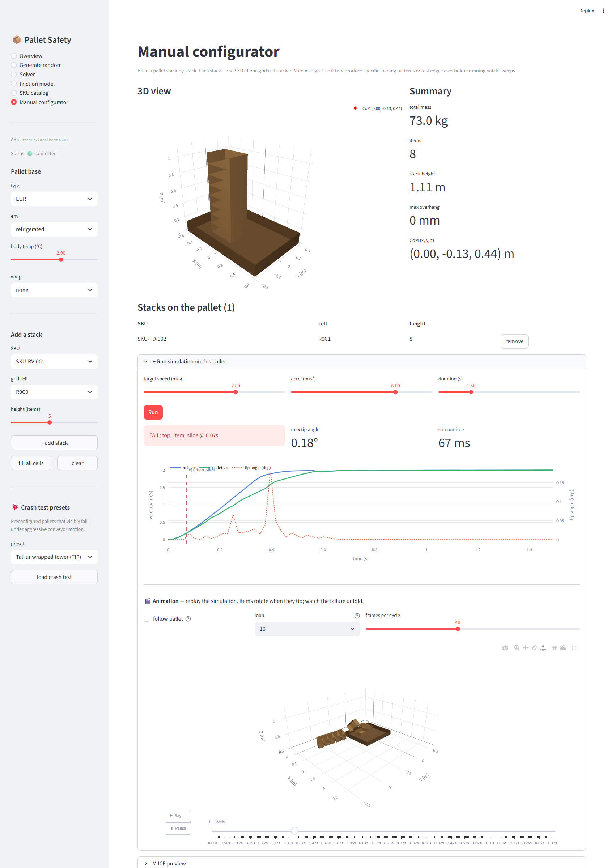
Task: Click the API localhost:8000 URL
Action: (x=46, y=140)
